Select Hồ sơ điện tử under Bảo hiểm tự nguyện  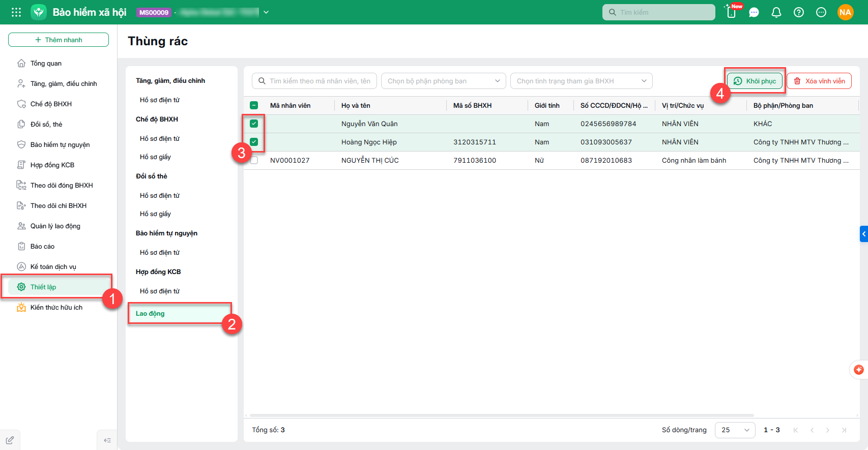coord(160,252)
